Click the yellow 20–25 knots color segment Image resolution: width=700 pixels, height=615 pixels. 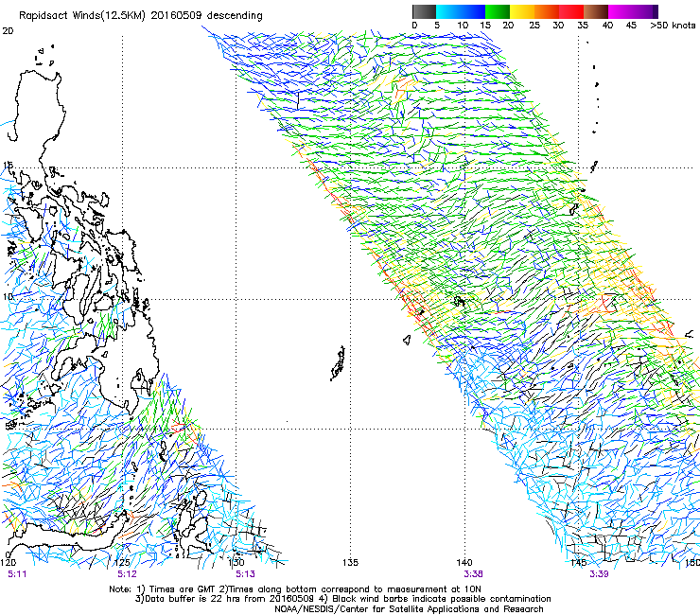click(x=522, y=11)
